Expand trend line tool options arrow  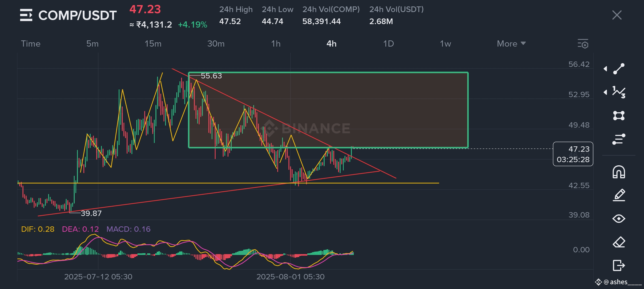(x=605, y=69)
